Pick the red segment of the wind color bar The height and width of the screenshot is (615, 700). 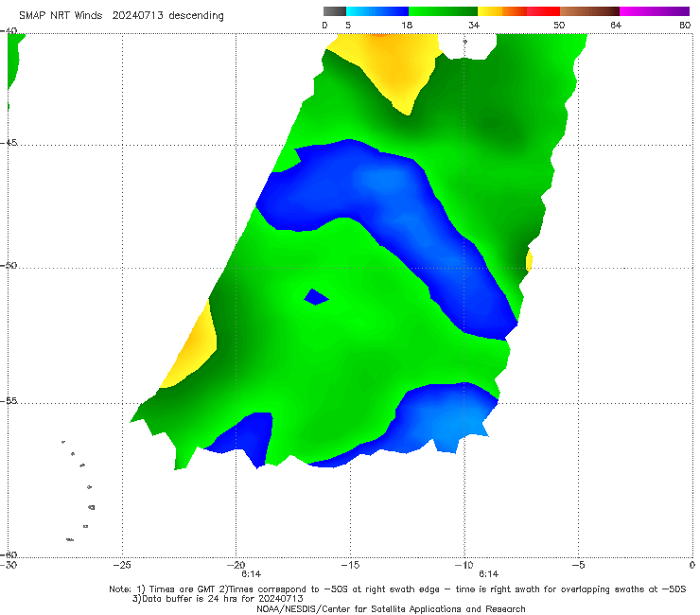pyautogui.click(x=543, y=11)
